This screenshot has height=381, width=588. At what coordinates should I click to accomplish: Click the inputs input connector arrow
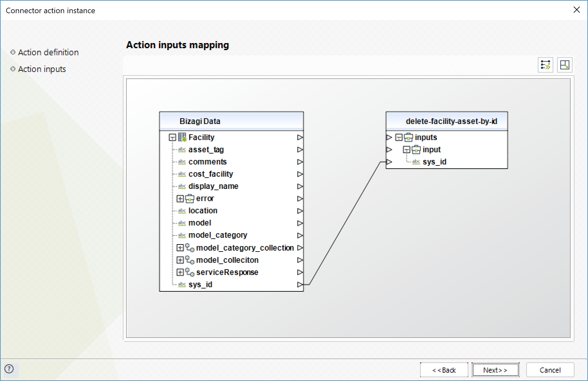click(389, 137)
